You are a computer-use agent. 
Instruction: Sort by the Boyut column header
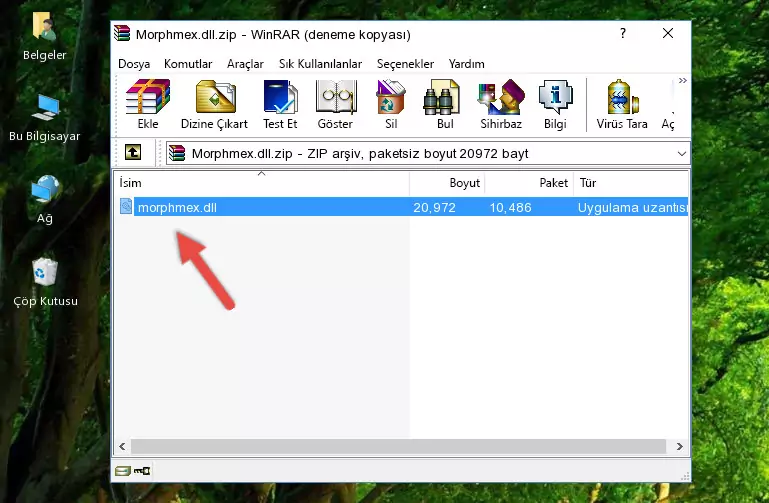[447, 183]
